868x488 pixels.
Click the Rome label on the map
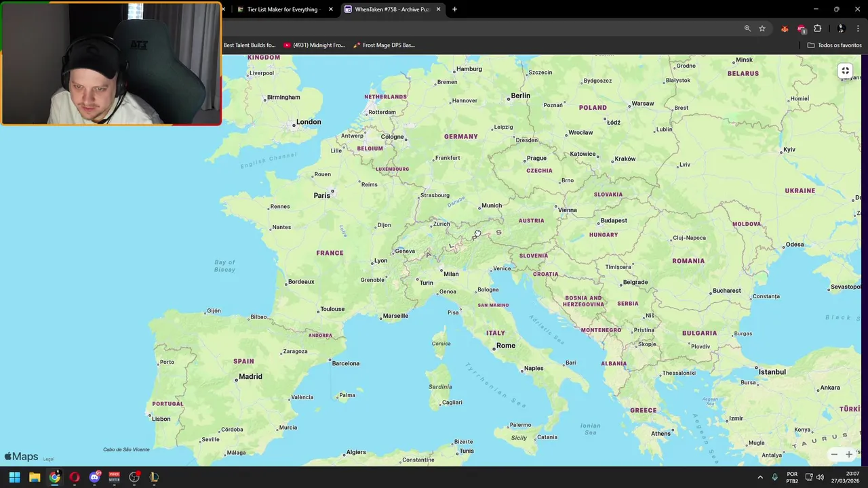coord(506,346)
